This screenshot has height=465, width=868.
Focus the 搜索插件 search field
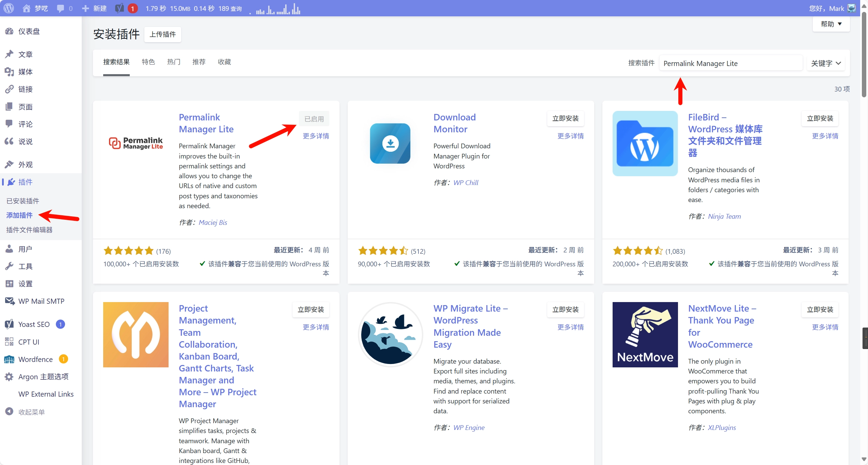pyautogui.click(x=731, y=63)
